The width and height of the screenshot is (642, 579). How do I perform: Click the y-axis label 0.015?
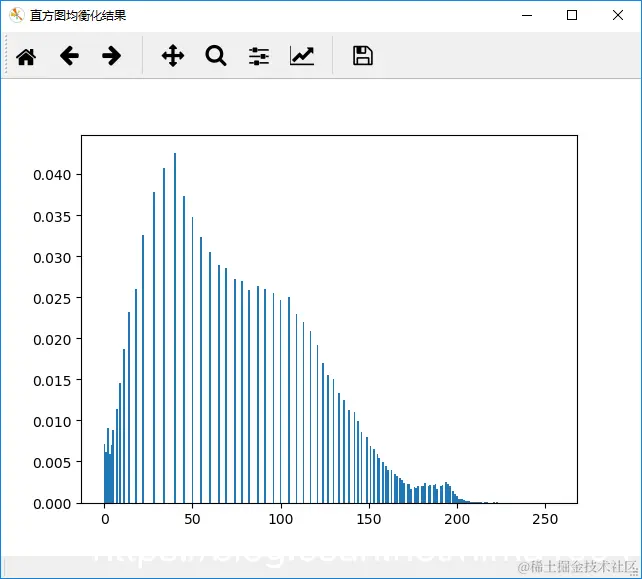click(52, 380)
